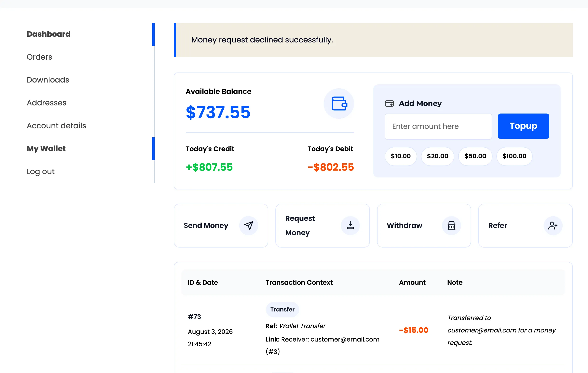Open the Downloads section

48,80
